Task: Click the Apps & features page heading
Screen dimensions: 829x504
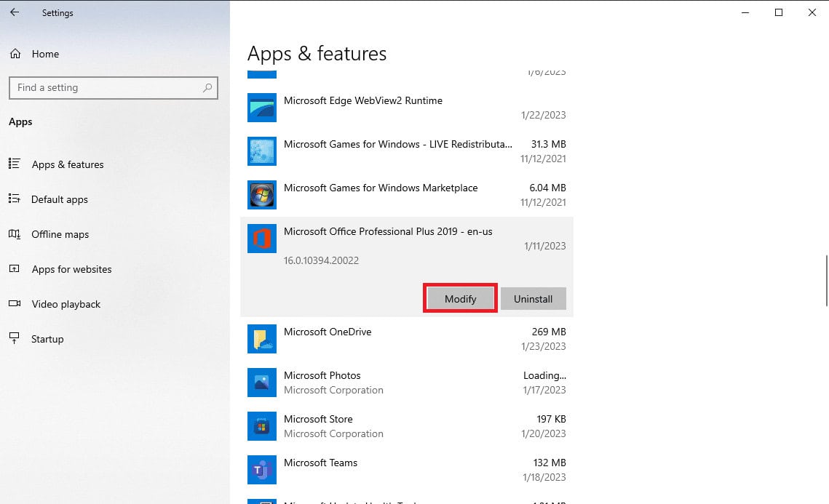Action: (317, 54)
